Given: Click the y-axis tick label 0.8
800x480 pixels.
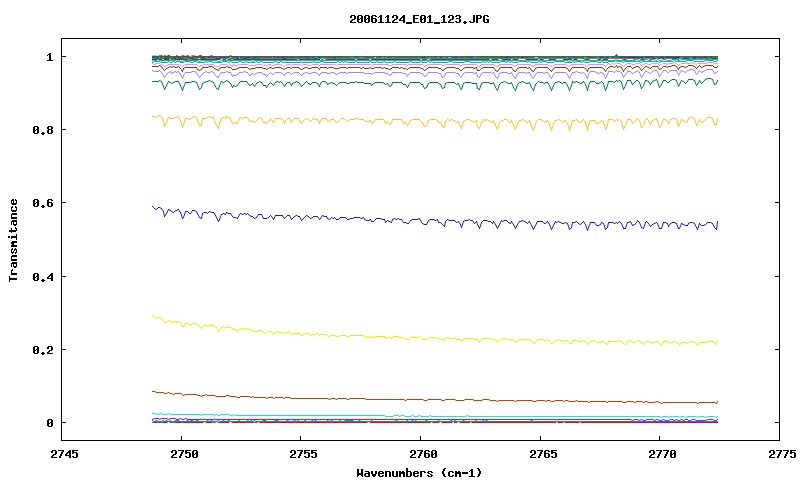Looking at the screenshot, I should (43, 130).
